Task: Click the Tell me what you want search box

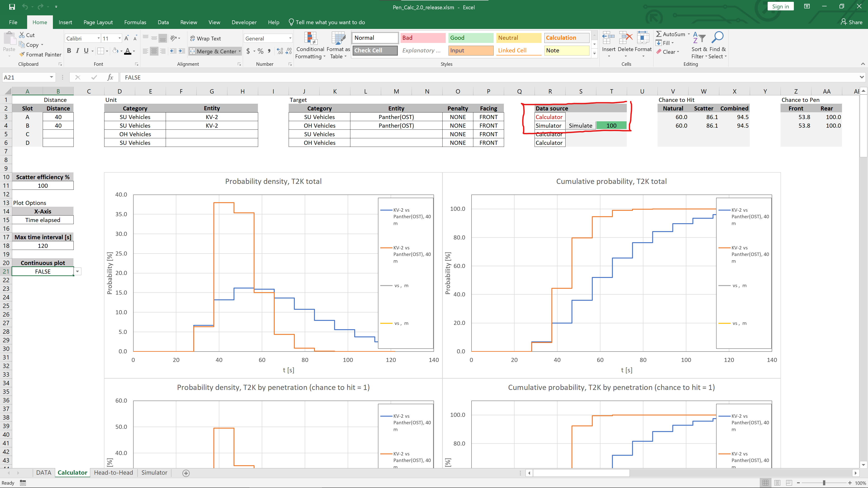Action: click(x=327, y=22)
